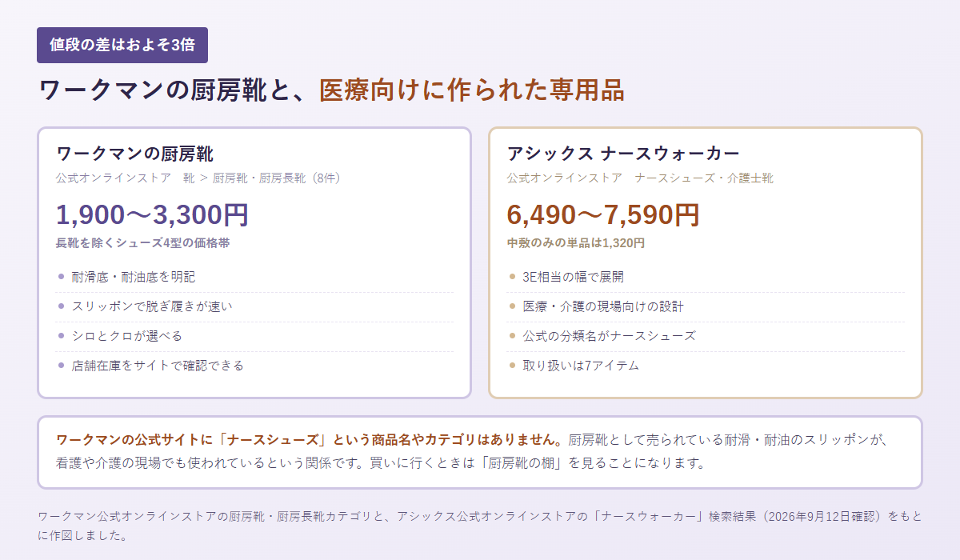960x560 pixels.
Task: Select the list item '公式の分類名がナースシューズ'
Action: click(x=706, y=336)
